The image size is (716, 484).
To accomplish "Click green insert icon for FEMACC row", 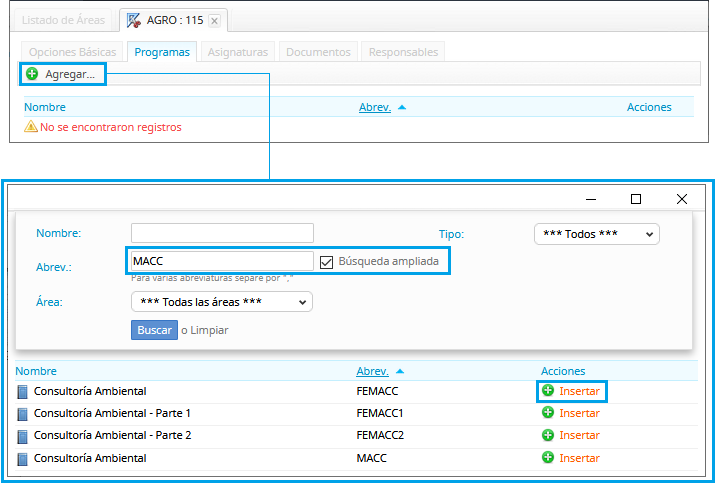I will (548, 391).
